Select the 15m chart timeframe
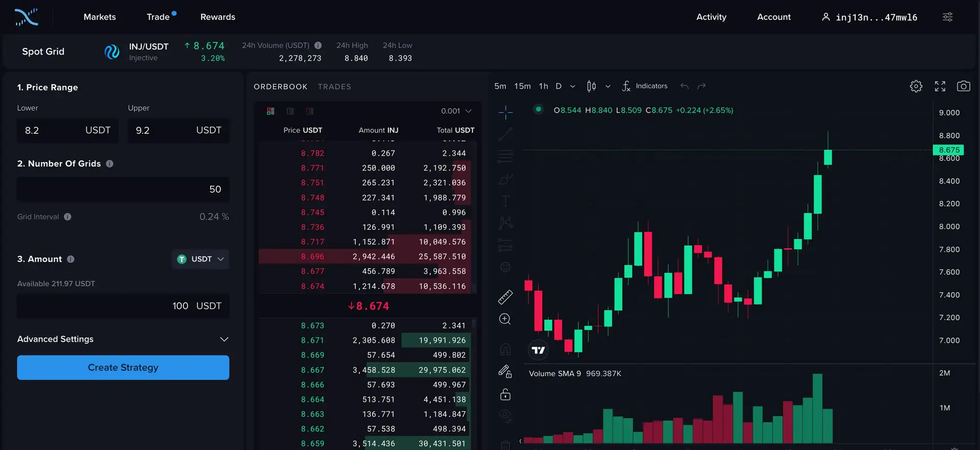980x450 pixels. 522,86
